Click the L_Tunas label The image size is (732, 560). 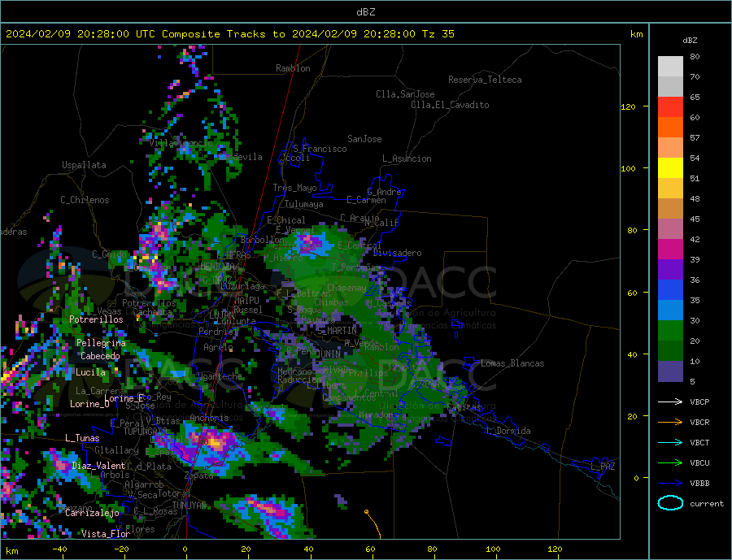click(x=82, y=438)
